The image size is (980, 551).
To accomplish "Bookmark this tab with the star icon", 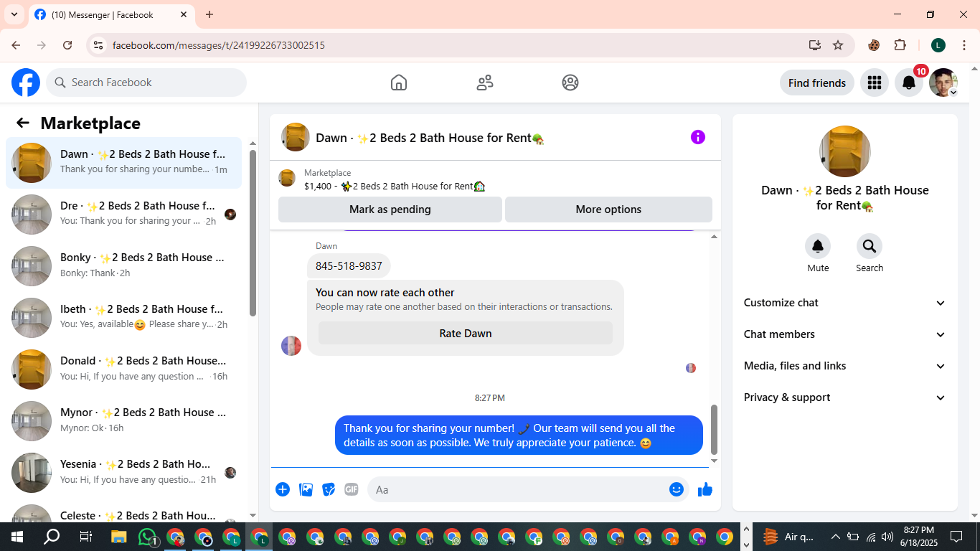I will tap(838, 45).
